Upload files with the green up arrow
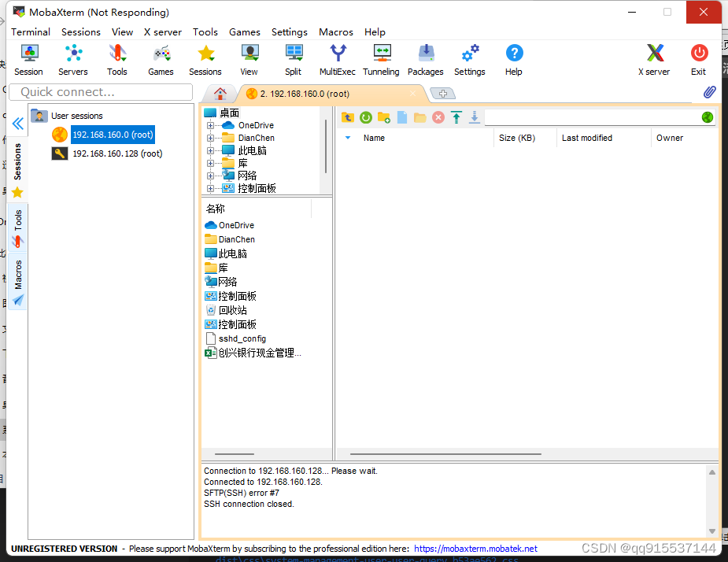This screenshot has width=728, height=562. click(x=456, y=117)
